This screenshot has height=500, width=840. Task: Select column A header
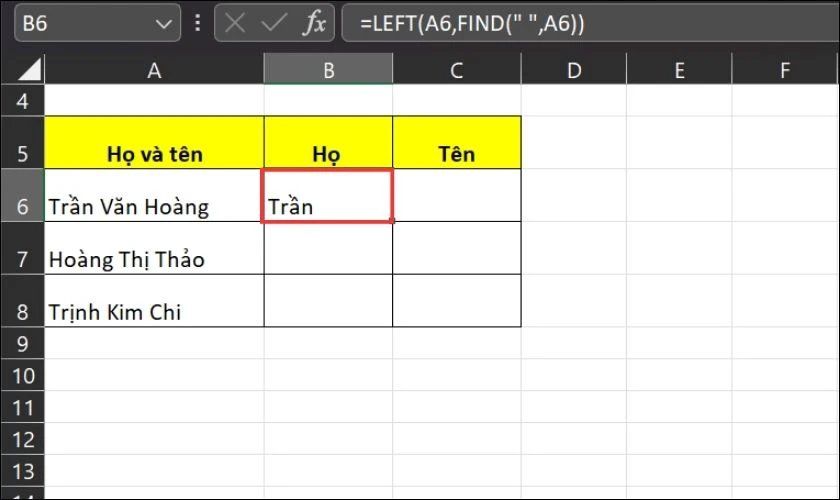click(x=154, y=70)
